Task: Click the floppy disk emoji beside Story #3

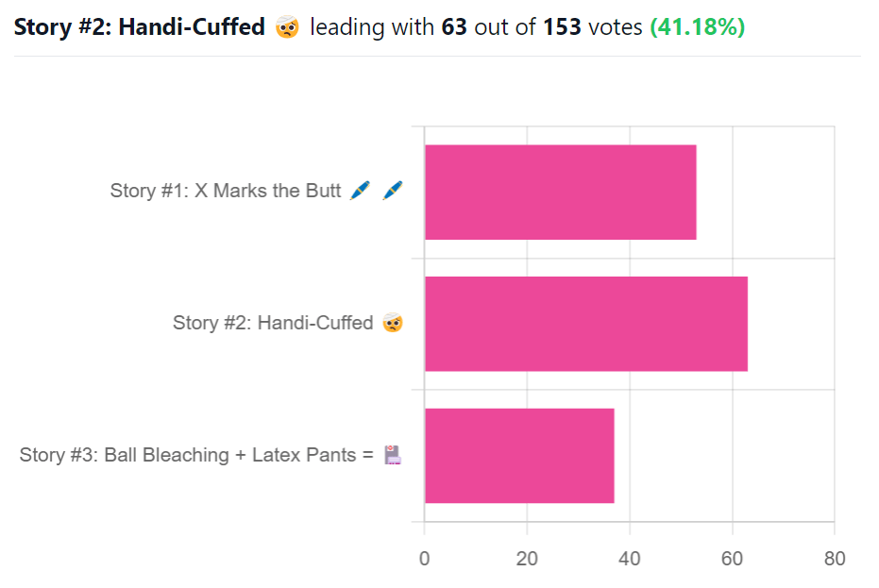Action: [x=393, y=455]
